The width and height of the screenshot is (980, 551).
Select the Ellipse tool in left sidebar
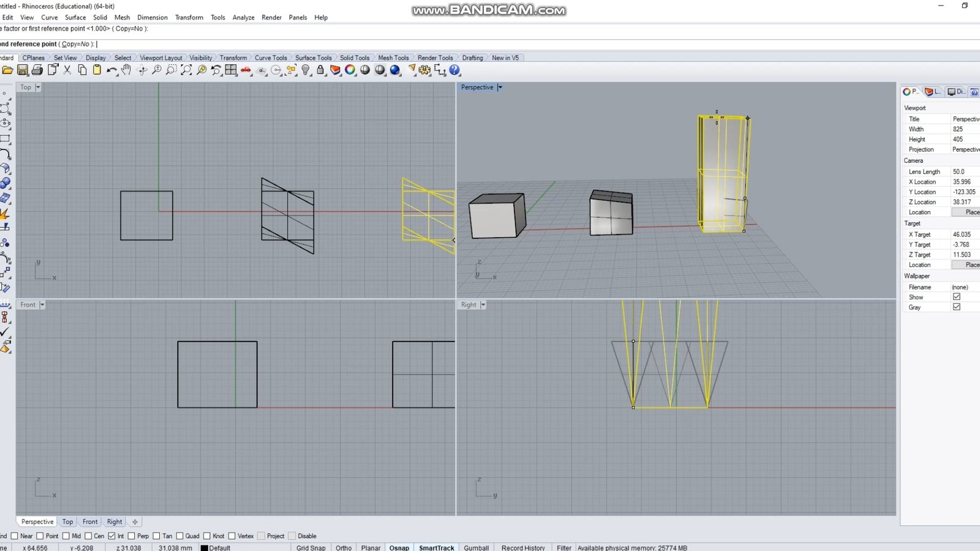[6, 123]
